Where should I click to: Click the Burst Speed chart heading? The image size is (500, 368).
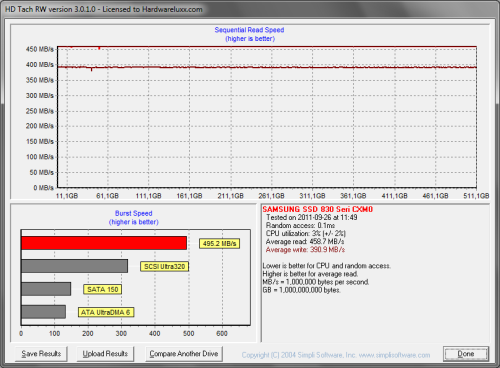(x=134, y=213)
